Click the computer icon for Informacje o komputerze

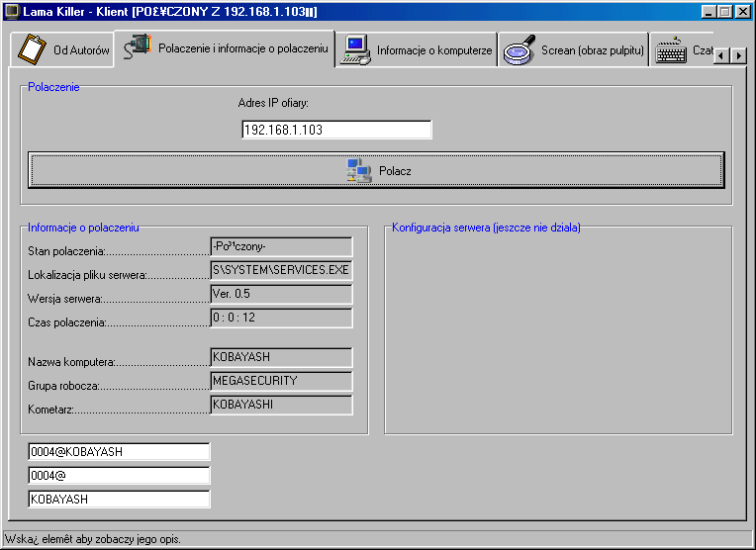pyautogui.click(x=356, y=49)
